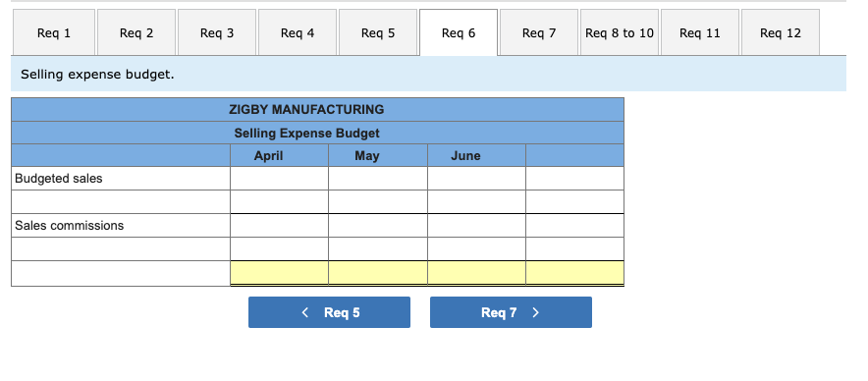Click Sales commissions cell for June

476,226
